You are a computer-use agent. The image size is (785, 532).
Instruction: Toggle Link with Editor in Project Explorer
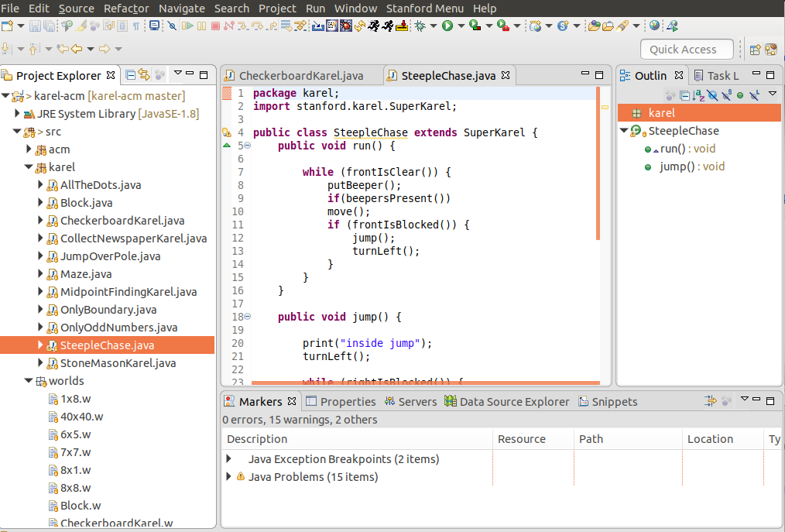144,75
